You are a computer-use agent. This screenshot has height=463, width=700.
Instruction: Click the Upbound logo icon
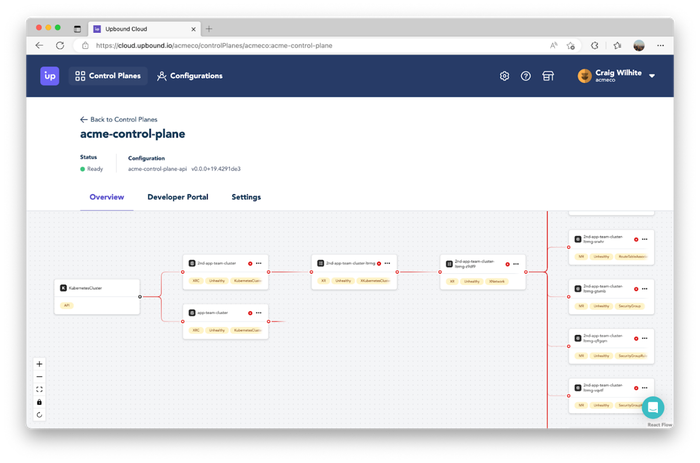pyautogui.click(x=50, y=76)
